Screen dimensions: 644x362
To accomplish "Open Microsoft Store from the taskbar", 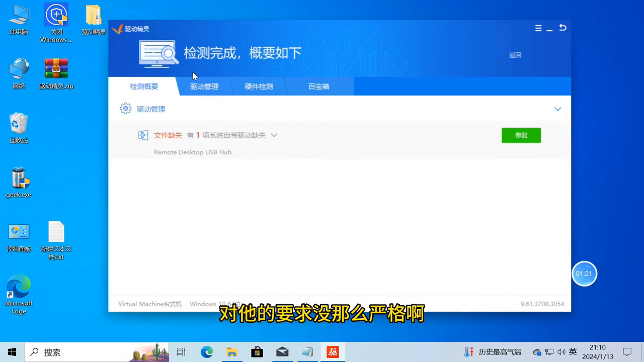I will pos(257,352).
